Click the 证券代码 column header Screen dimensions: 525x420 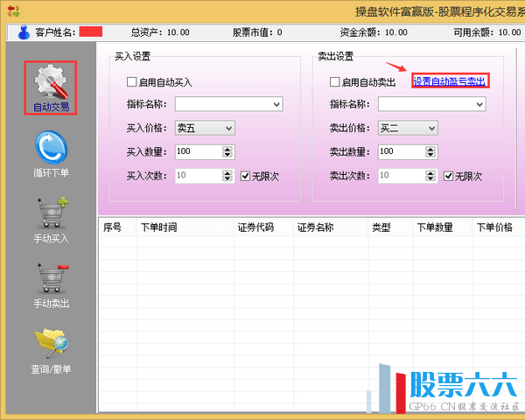(255, 227)
